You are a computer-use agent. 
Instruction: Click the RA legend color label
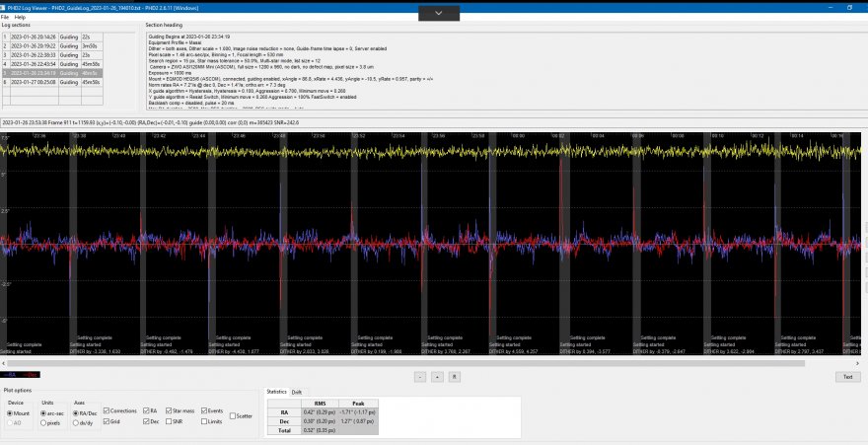pyautogui.click(x=12, y=375)
